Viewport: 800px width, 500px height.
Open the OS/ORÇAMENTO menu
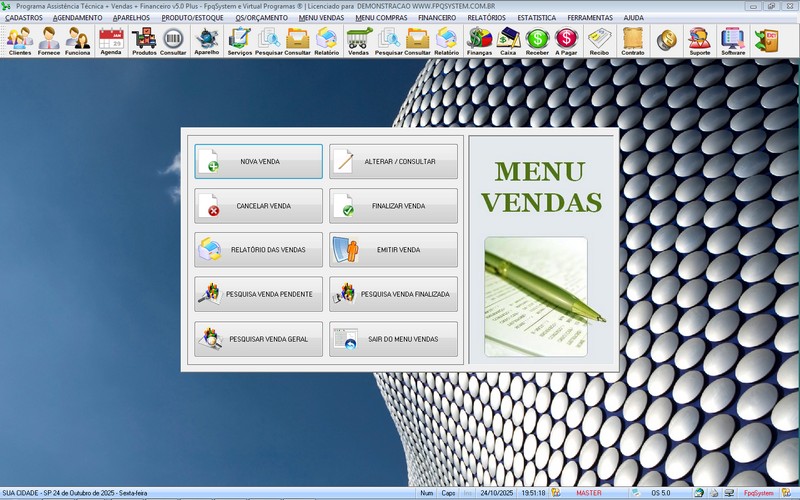[x=261, y=17]
